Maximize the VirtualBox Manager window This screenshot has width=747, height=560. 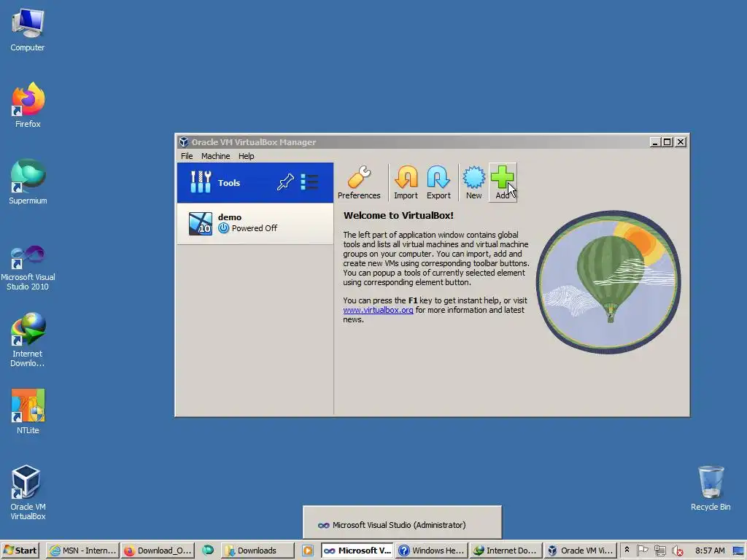pyautogui.click(x=667, y=142)
